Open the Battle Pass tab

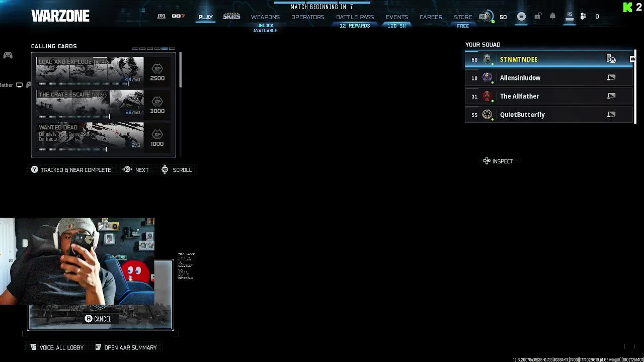355,17
